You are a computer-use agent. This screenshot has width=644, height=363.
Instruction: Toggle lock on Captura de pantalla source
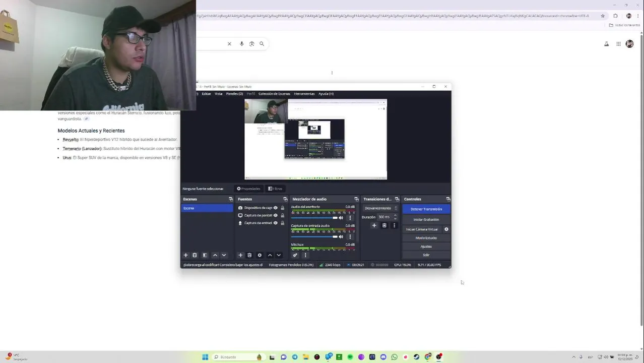pos(282,215)
